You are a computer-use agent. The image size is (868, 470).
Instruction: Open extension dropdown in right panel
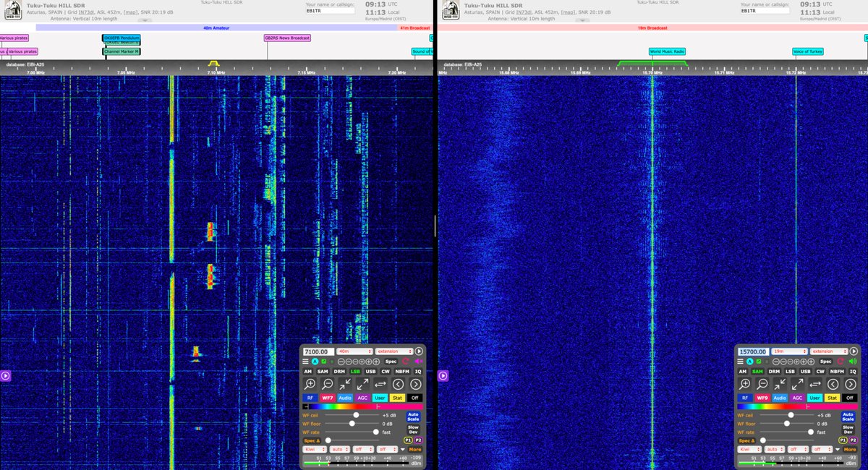pyautogui.click(x=829, y=351)
